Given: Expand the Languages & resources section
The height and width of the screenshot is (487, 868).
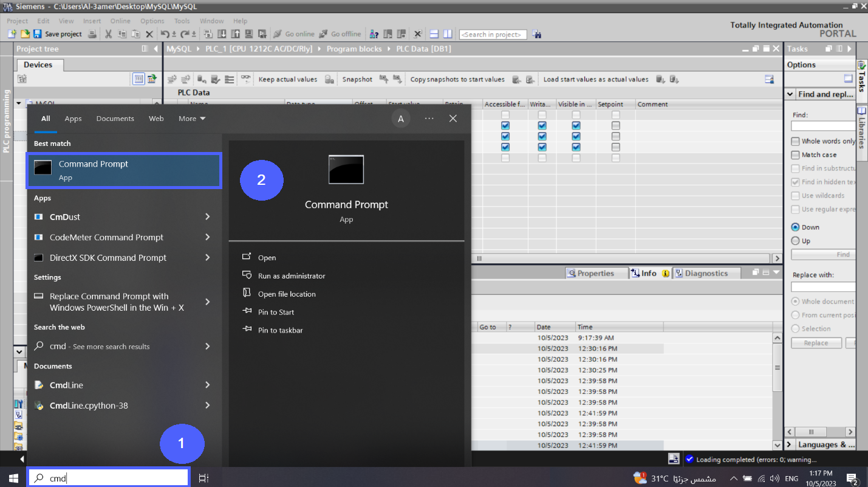Looking at the screenshot, I should pos(790,445).
